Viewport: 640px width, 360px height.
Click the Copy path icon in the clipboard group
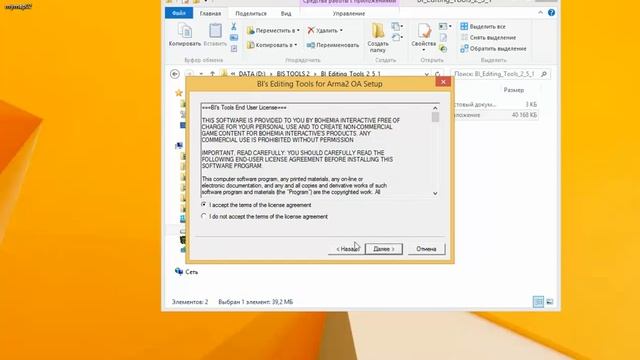pyautogui.click(x=234, y=38)
